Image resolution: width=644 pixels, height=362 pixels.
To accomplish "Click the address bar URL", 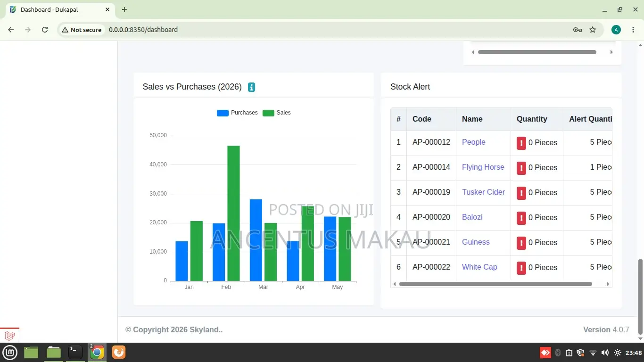I will (x=143, y=30).
